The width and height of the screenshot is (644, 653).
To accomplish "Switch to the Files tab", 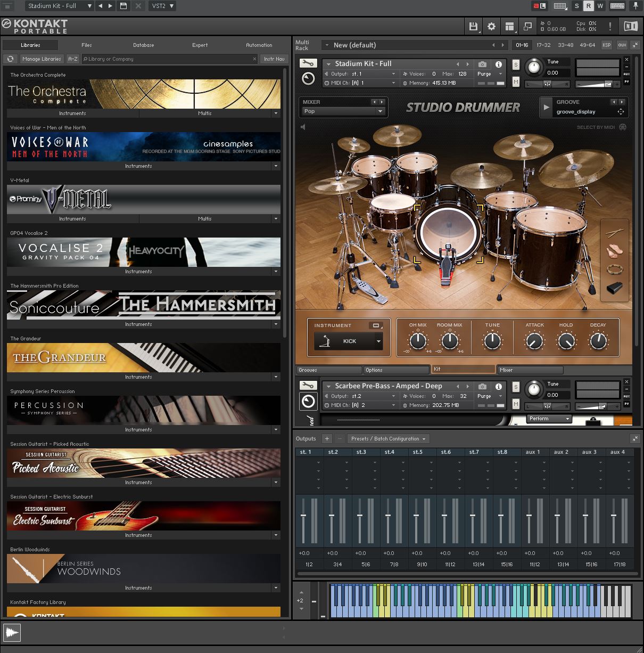I will point(87,45).
